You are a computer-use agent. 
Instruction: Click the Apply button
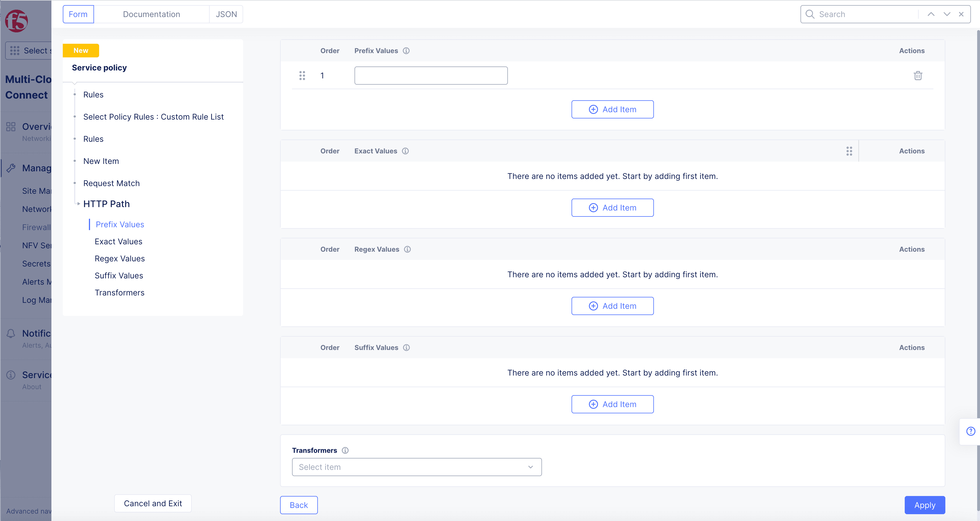[x=924, y=505]
